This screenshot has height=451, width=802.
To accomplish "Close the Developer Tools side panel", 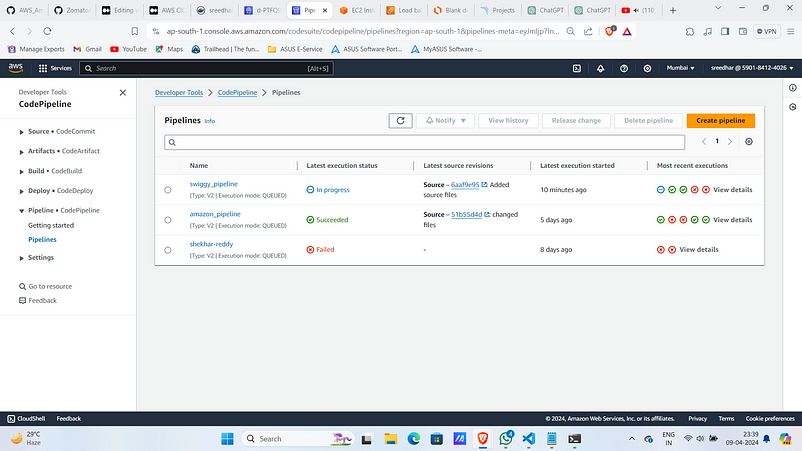I will point(123,93).
